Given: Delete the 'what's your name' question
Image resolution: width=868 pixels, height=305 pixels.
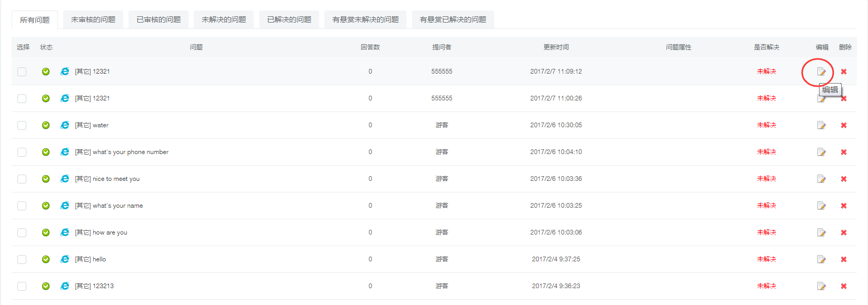Looking at the screenshot, I should point(843,206).
